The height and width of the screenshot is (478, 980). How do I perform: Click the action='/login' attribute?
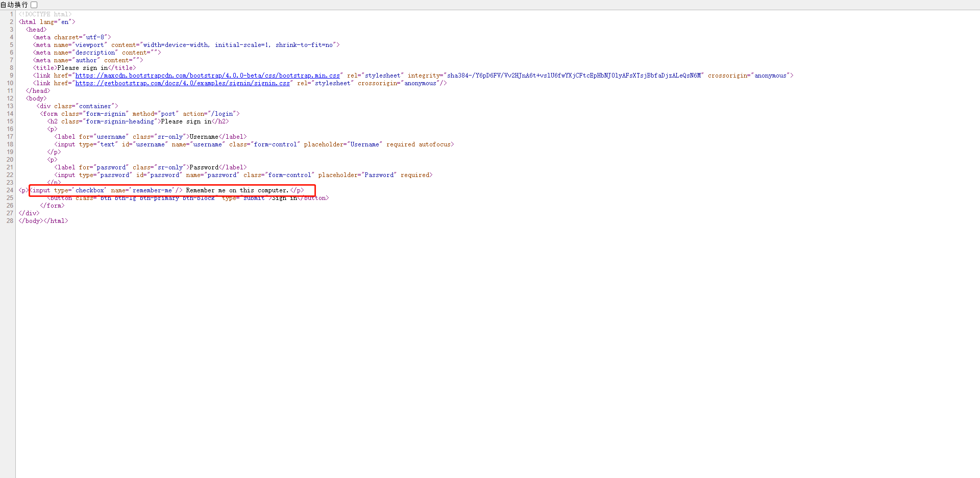(x=210, y=113)
